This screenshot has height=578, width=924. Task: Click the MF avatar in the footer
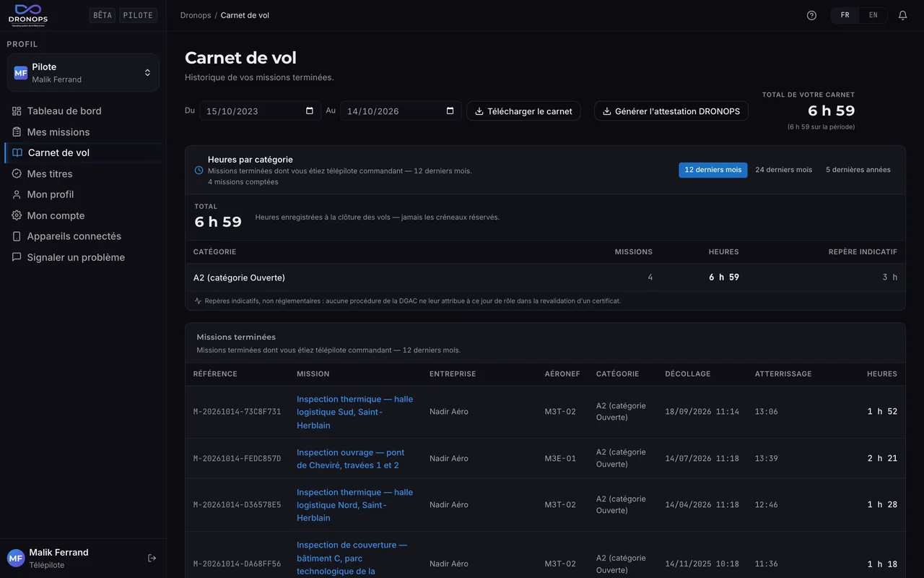coord(16,558)
